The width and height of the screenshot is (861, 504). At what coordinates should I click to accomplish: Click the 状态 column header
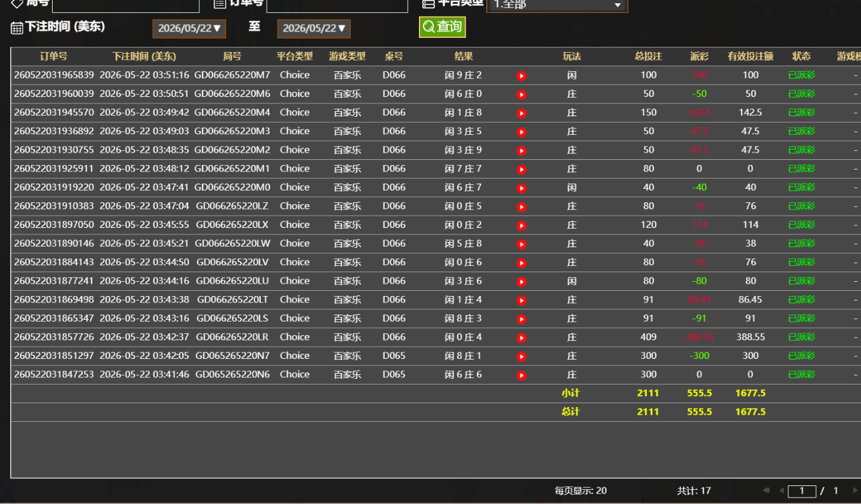[x=801, y=56]
